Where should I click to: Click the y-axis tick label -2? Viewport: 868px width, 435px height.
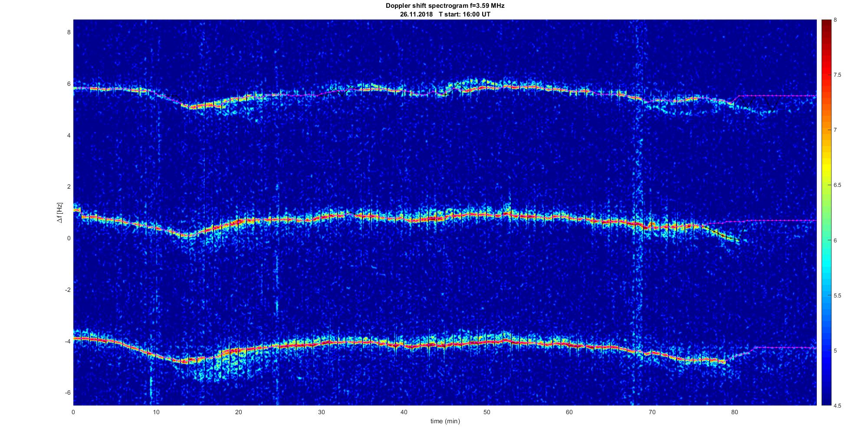[68, 290]
